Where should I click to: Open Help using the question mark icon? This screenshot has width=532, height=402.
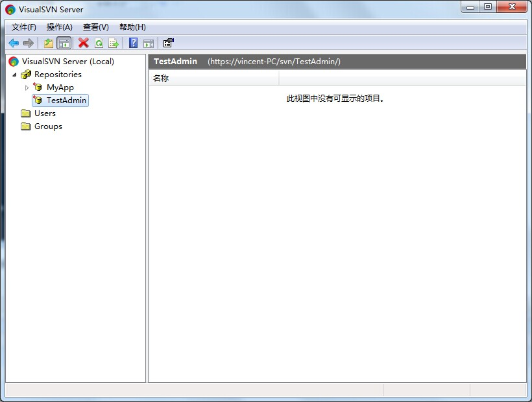(133, 43)
